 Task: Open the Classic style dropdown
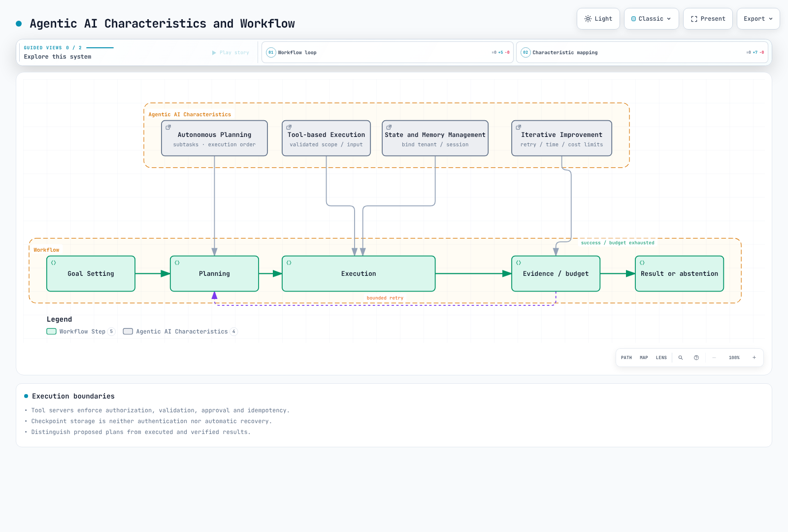[x=651, y=19]
